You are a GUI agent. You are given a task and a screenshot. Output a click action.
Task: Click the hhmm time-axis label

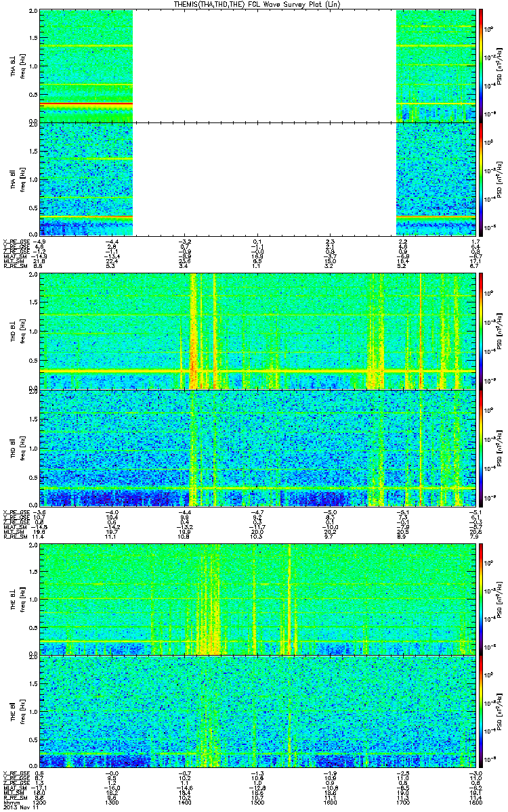12,803
